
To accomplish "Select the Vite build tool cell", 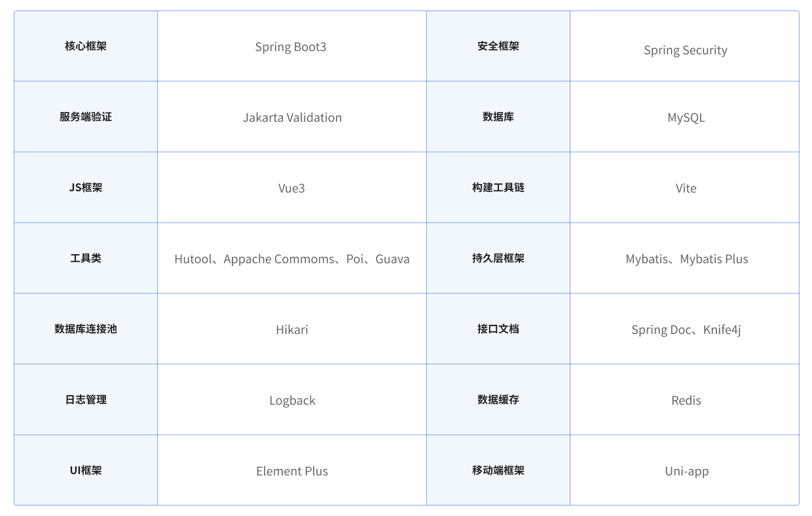I will [684, 187].
